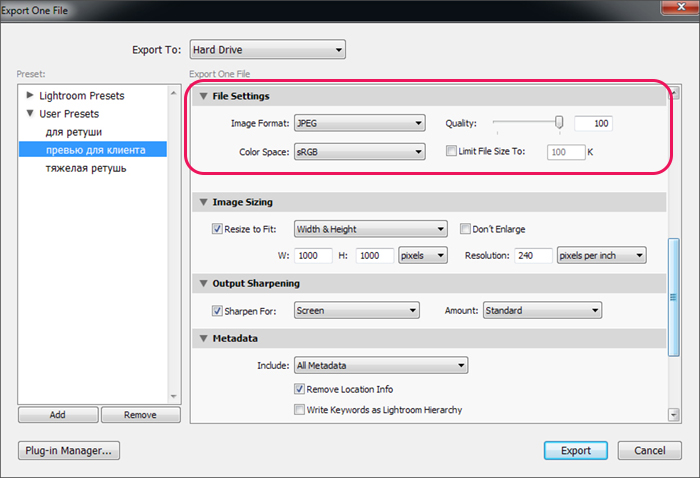This screenshot has height=478, width=700.
Task: Open the Sharpen For Screen dropdown
Action: (x=357, y=310)
